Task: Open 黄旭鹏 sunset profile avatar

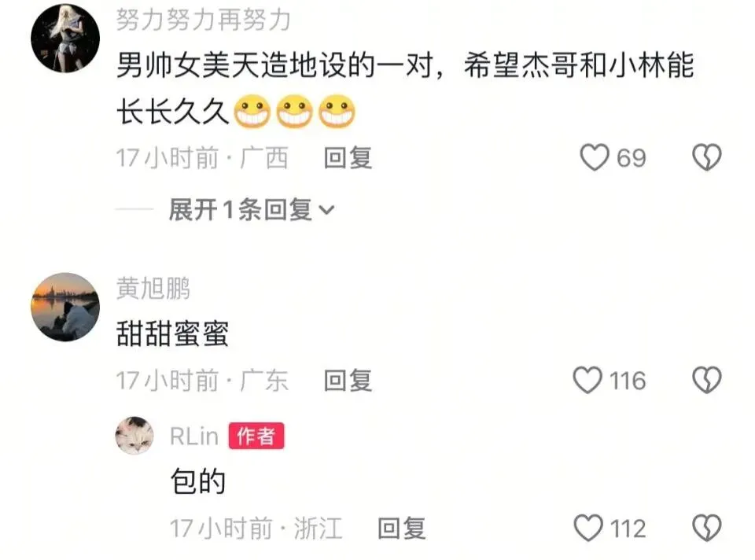Action: pyautogui.click(x=65, y=308)
